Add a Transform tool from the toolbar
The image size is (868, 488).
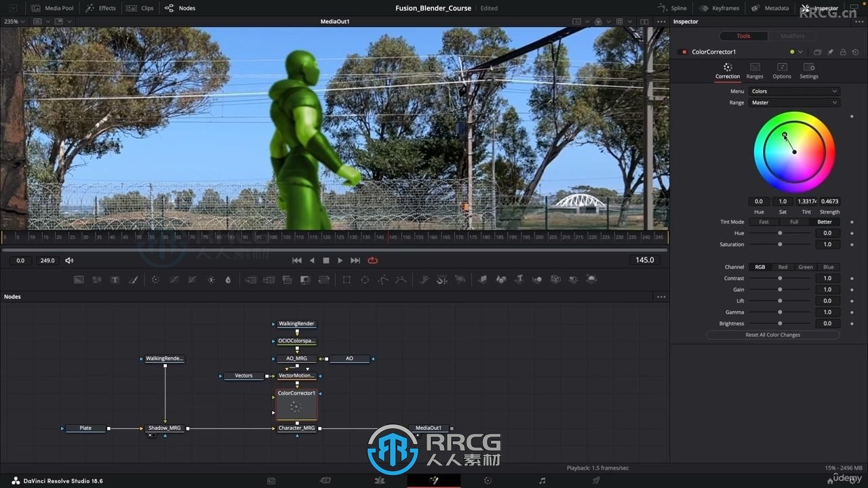coord(323,279)
